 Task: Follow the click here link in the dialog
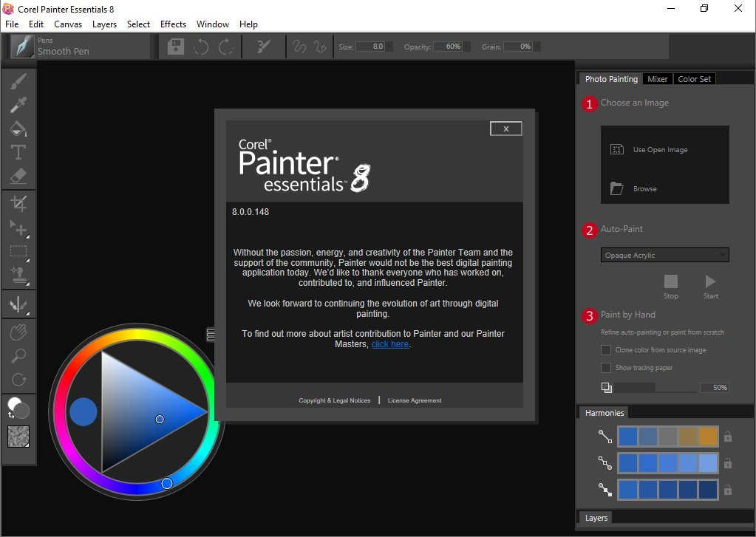click(389, 343)
